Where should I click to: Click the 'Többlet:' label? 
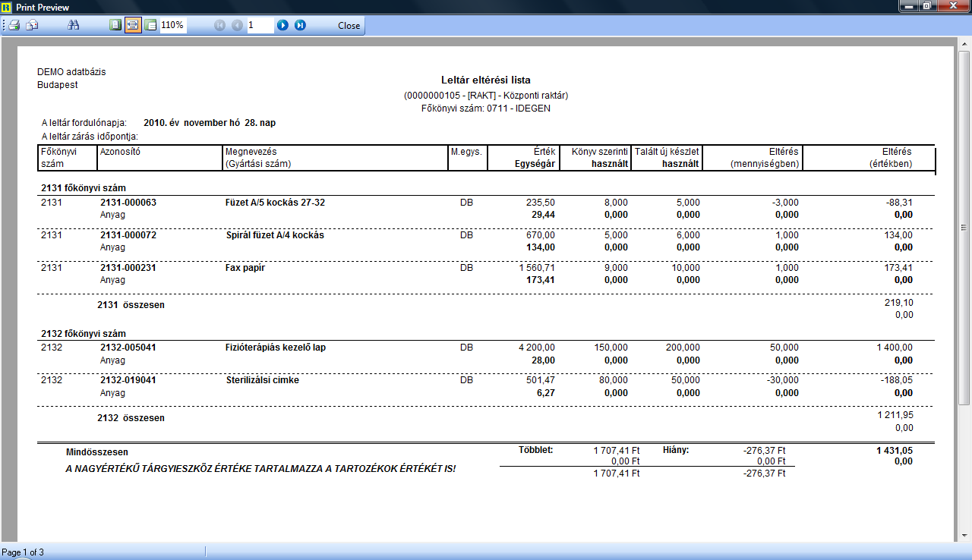(536, 450)
